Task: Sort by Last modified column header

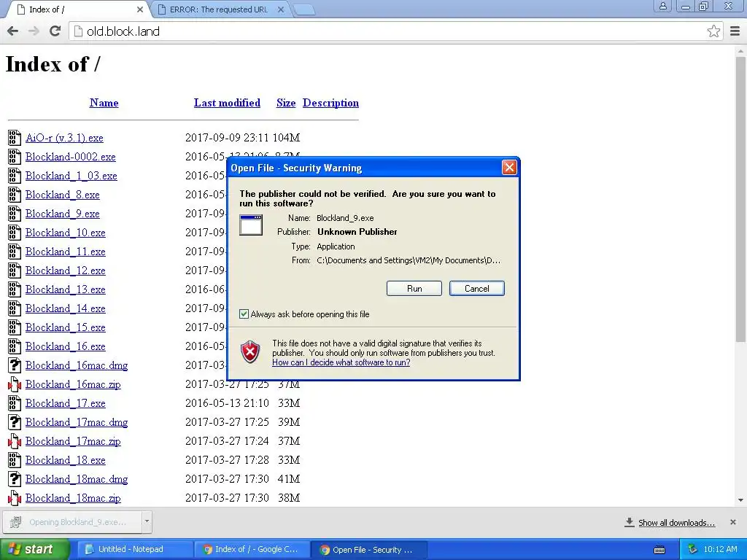Action: point(227,103)
